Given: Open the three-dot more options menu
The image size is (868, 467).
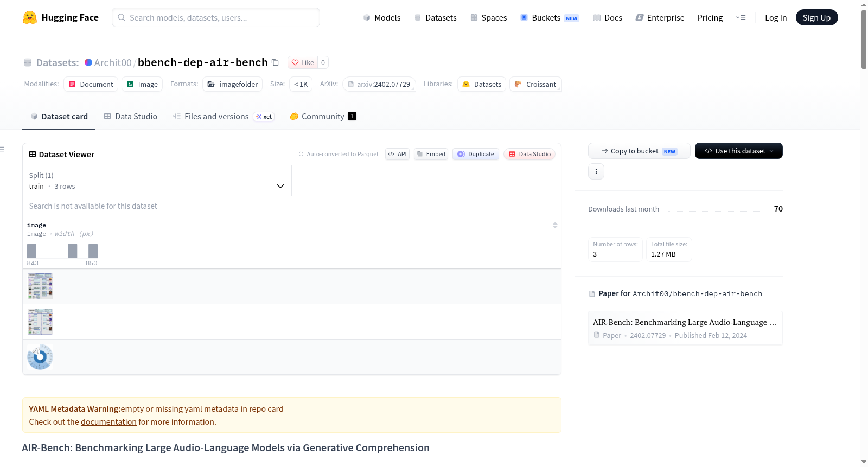Looking at the screenshot, I should click(596, 171).
